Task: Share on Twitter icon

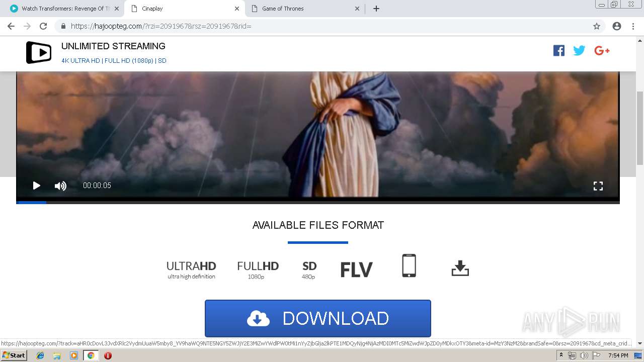Action: click(x=579, y=50)
